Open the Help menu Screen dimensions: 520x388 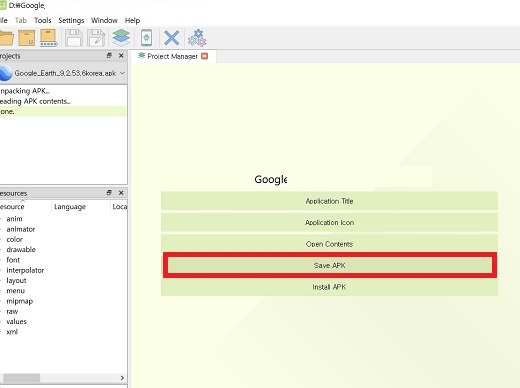132,20
